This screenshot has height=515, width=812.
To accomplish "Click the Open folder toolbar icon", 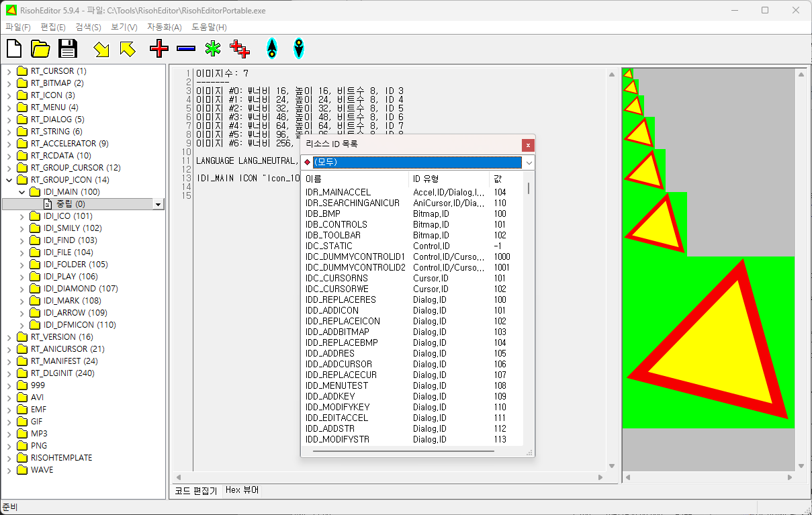I will tap(40, 48).
